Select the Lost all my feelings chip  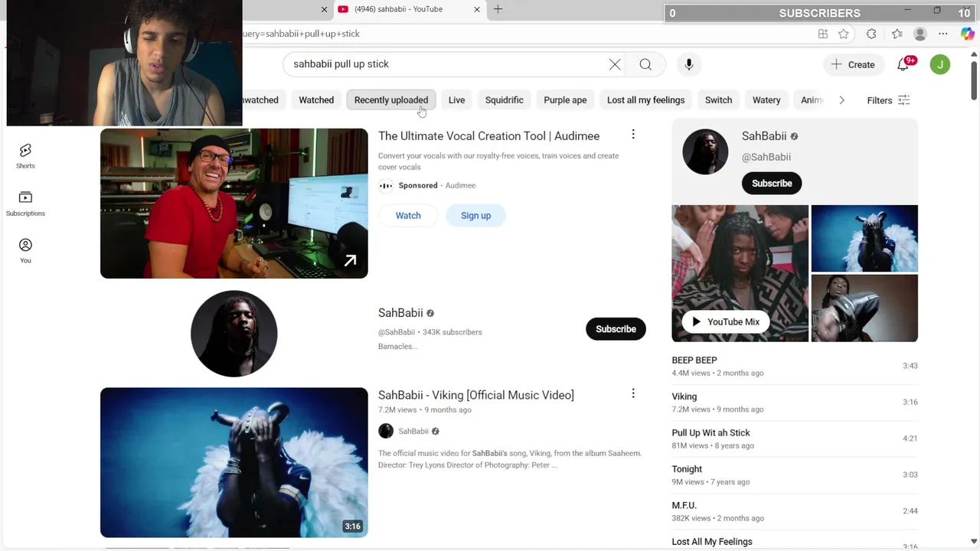click(x=645, y=100)
